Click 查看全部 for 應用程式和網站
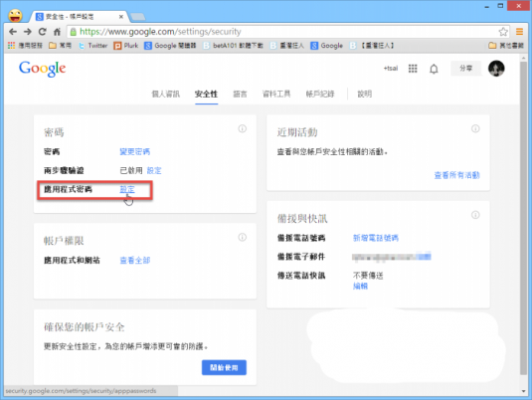Screen dimensions: 532x400 (134, 261)
